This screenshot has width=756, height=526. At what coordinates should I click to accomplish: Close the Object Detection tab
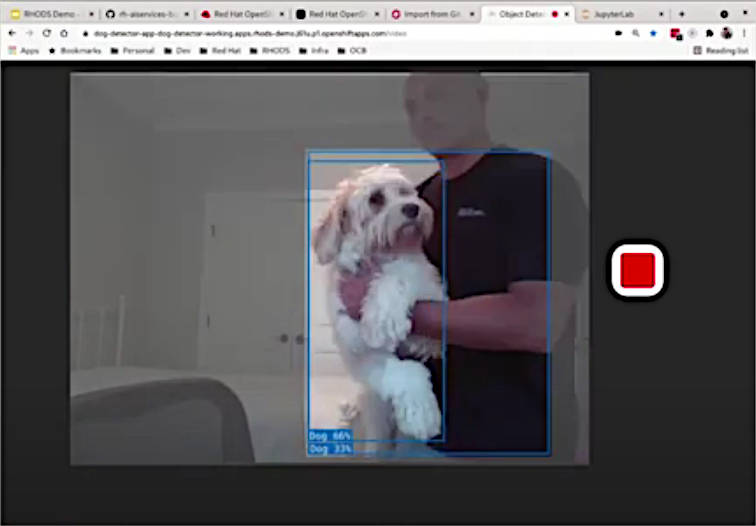567,14
